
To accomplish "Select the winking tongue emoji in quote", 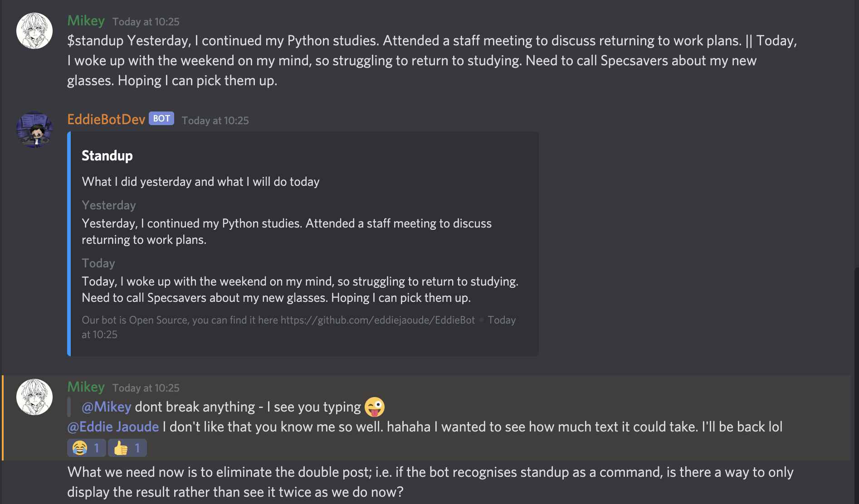I will [x=375, y=407].
